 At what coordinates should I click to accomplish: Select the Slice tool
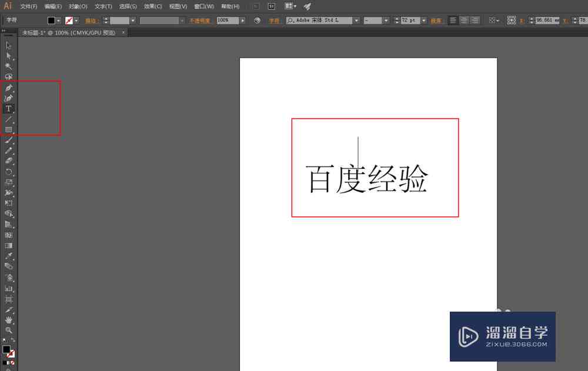8,309
